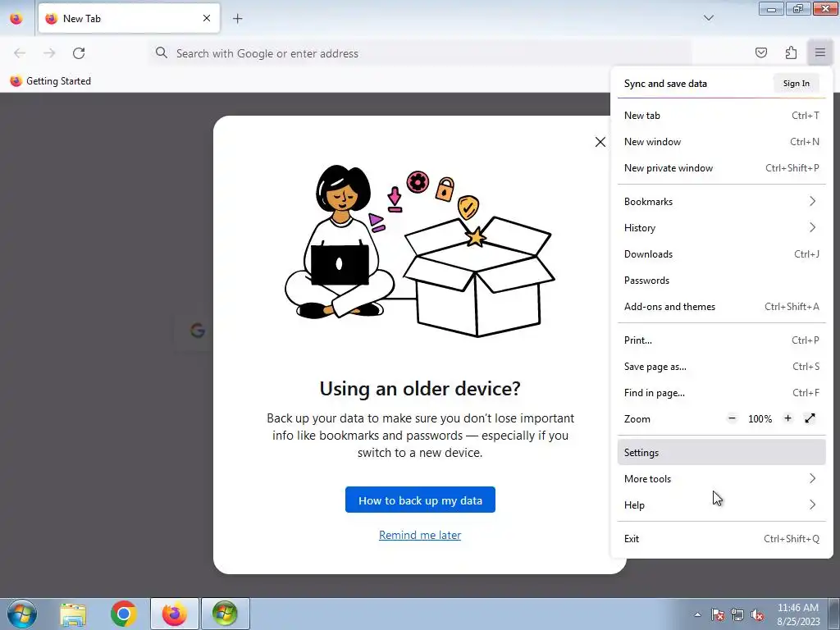
Task: Zoom out with the minus button
Action: 732,418
